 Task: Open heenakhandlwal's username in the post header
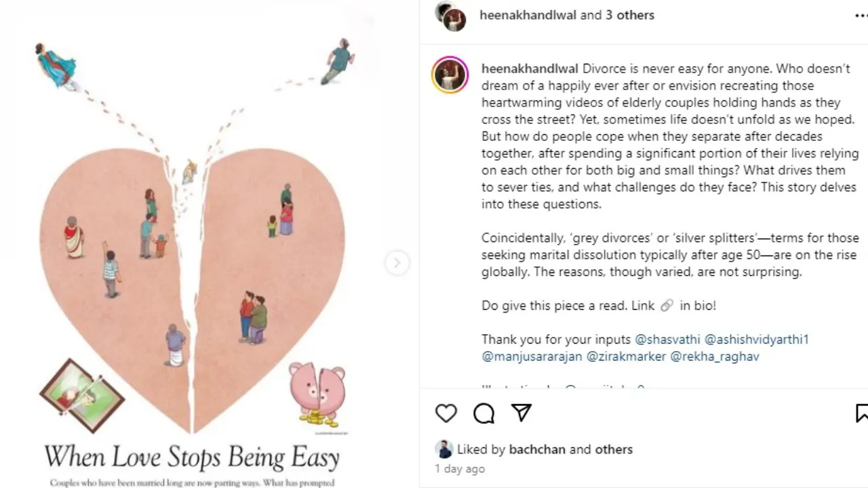coord(530,14)
